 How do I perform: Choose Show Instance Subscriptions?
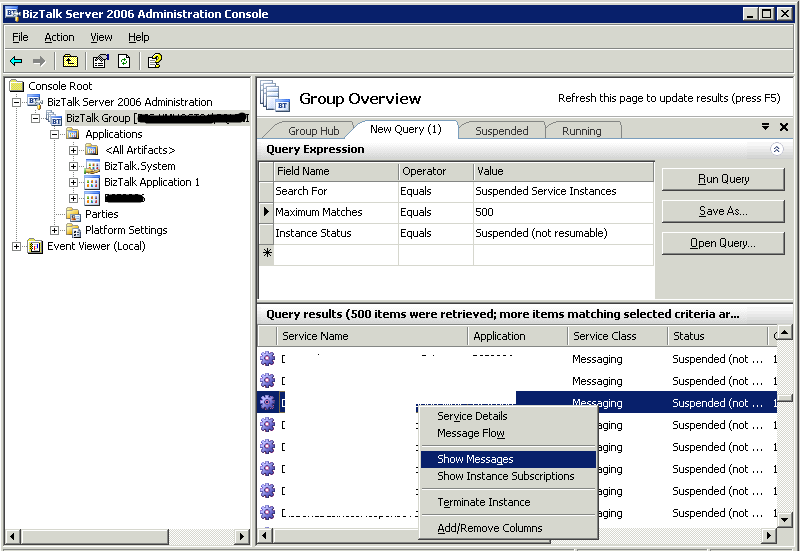point(508,476)
